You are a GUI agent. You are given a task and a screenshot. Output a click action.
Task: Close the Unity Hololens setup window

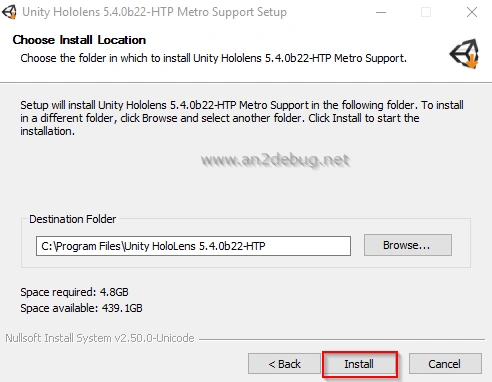point(472,12)
